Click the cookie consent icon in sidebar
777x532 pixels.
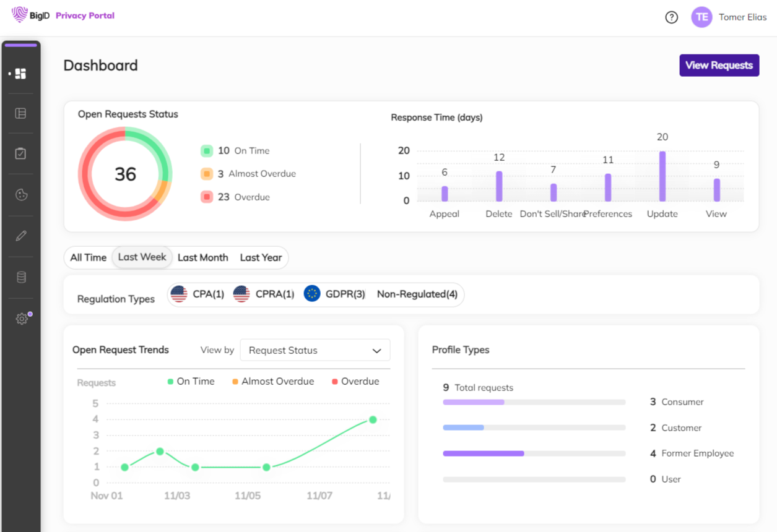21,195
